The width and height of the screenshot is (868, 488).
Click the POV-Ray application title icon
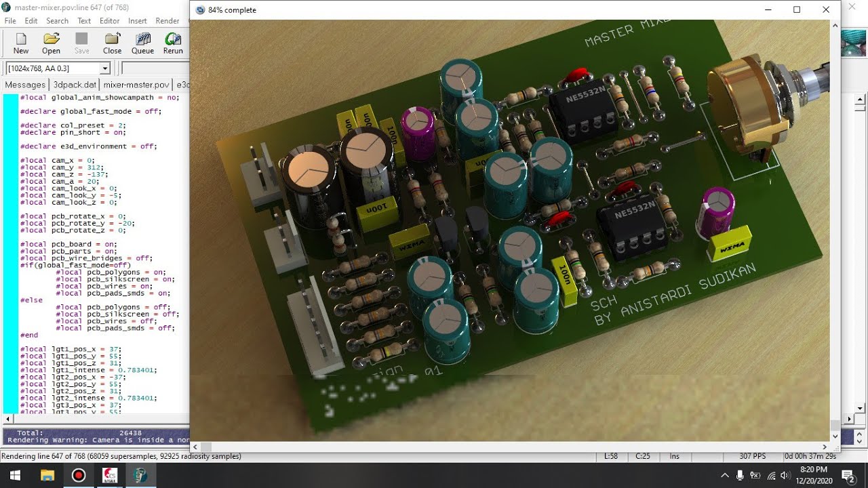pyautogui.click(x=6, y=7)
